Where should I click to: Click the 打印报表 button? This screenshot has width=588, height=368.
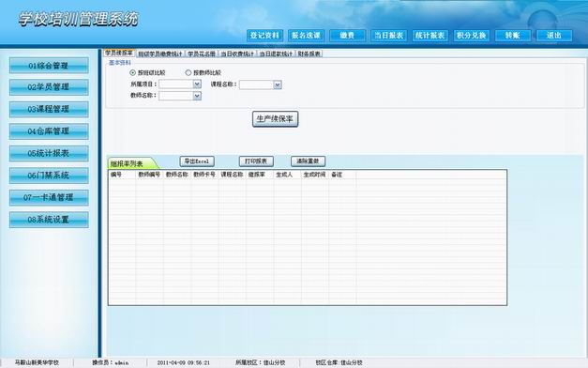tap(256, 161)
